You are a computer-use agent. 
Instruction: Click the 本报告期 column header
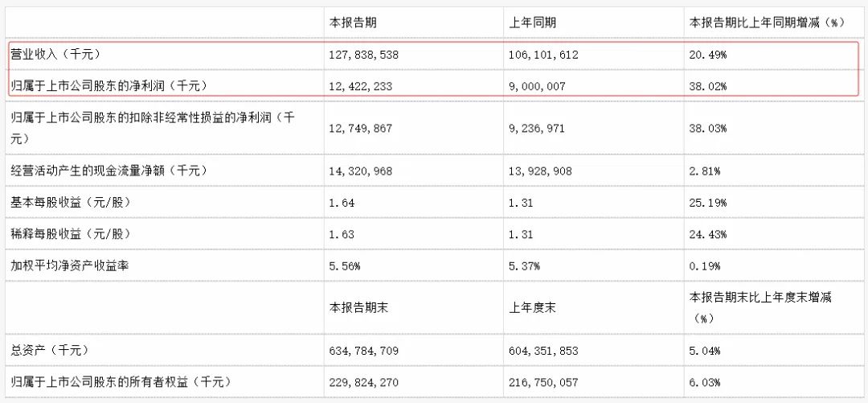click(x=350, y=23)
